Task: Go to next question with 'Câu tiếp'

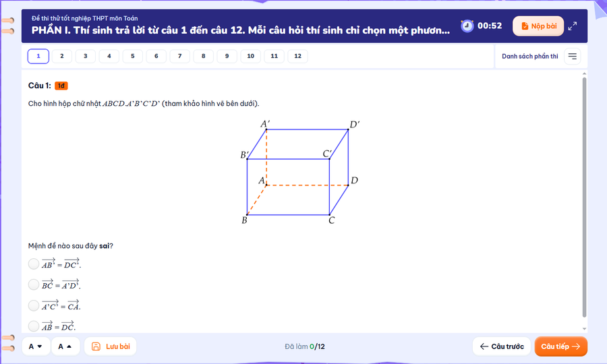Action: pyautogui.click(x=560, y=346)
